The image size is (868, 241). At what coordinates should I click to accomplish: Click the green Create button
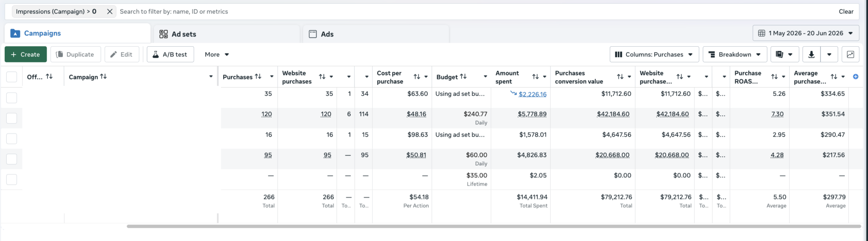25,54
